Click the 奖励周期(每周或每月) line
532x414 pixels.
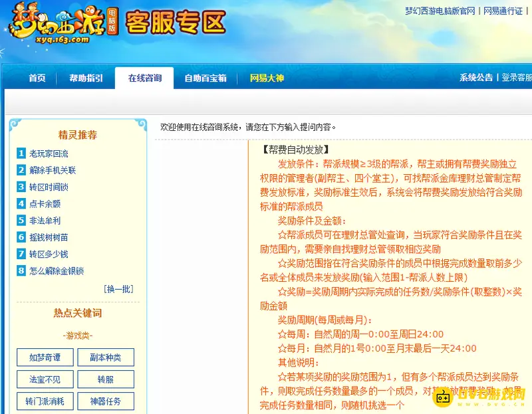(x=325, y=320)
